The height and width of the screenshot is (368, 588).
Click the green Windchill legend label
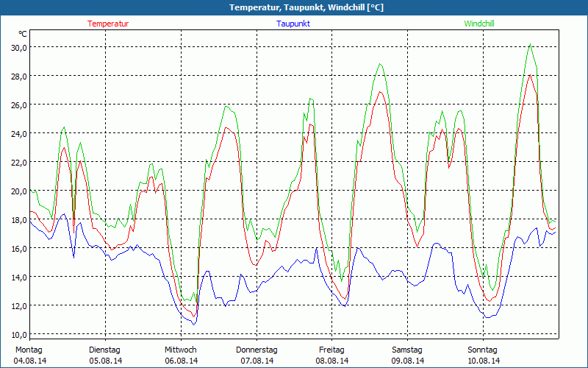pos(478,24)
